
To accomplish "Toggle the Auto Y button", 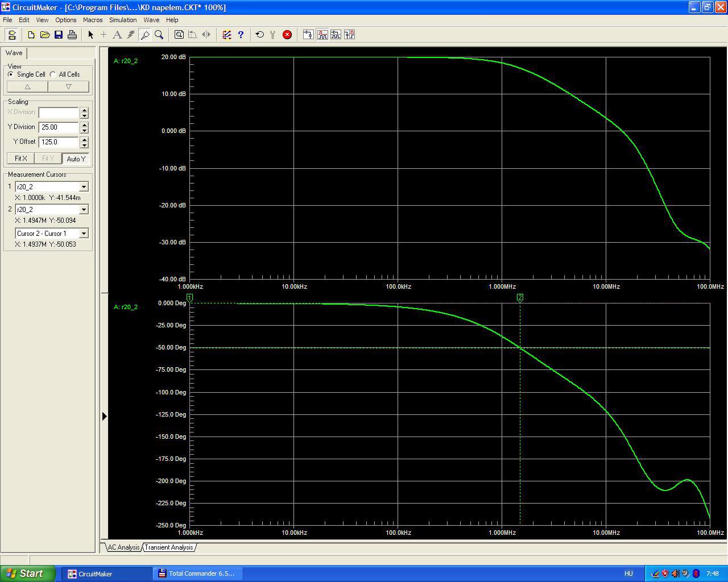I will (x=76, y=159).
